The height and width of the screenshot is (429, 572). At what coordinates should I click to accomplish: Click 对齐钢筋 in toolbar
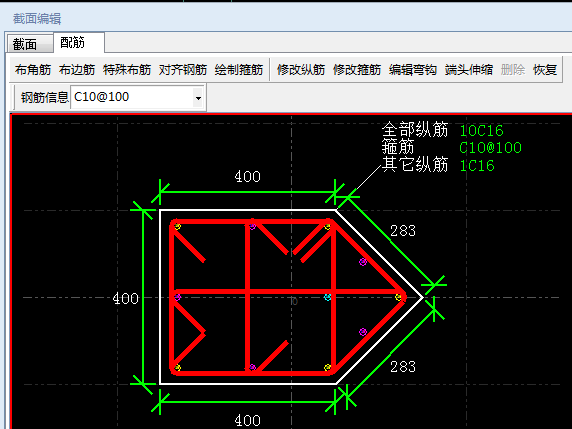click(x=183, y=70)
